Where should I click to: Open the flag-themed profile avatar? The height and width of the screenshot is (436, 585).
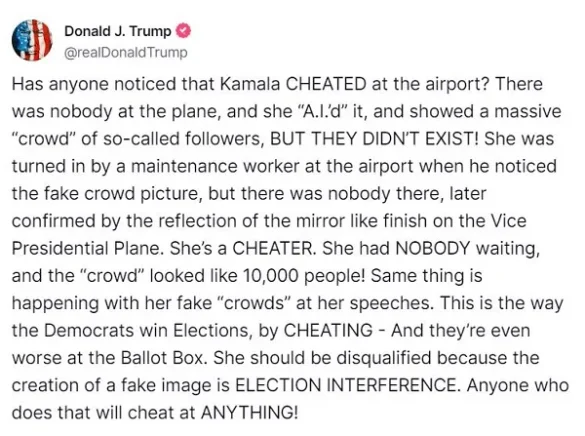pos(32,40)
